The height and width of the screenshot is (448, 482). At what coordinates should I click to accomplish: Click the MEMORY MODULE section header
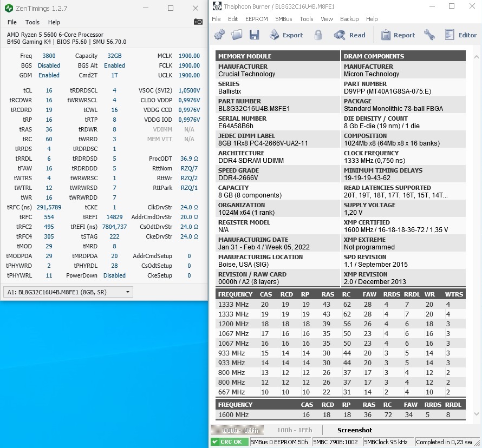coord(278,56)
